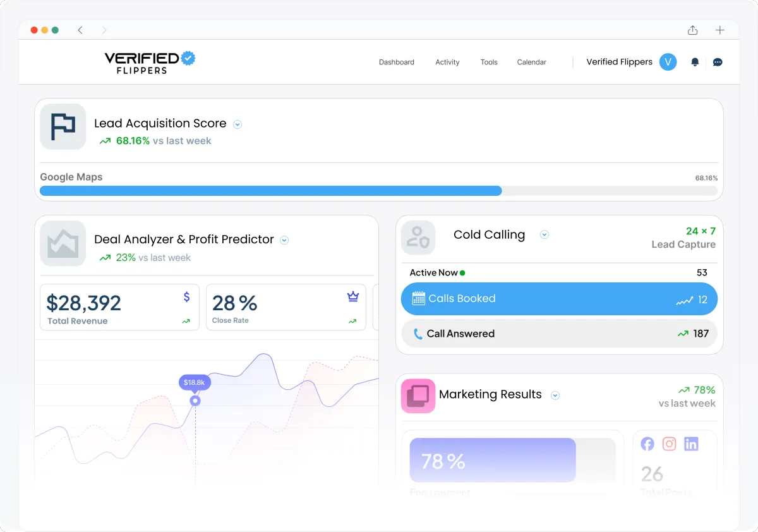
Task: Open the notifications bell
Action: tap(695, 62)
